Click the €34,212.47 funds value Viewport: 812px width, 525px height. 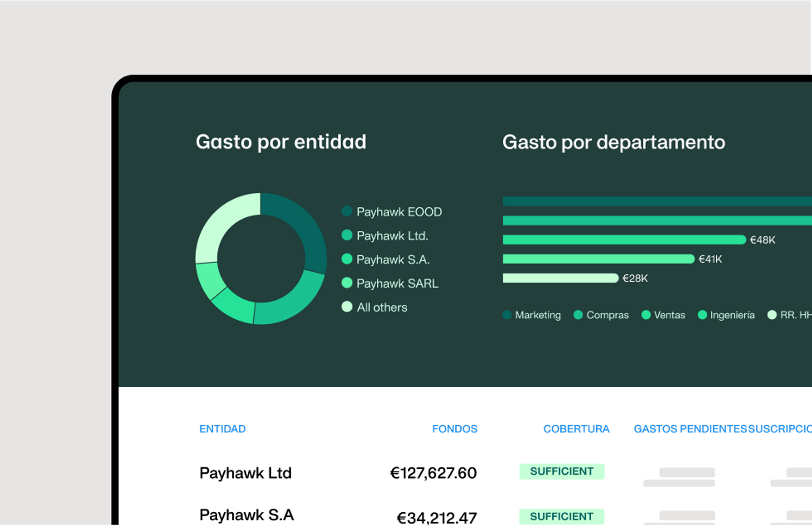coord(436,517)
